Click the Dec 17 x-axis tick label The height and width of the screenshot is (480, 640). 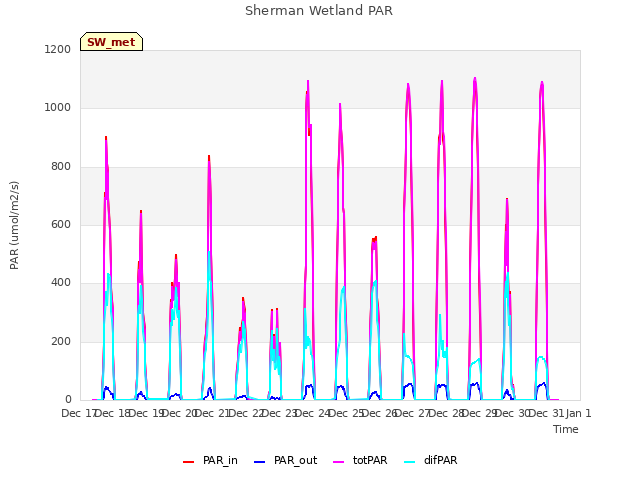point(78,413)
